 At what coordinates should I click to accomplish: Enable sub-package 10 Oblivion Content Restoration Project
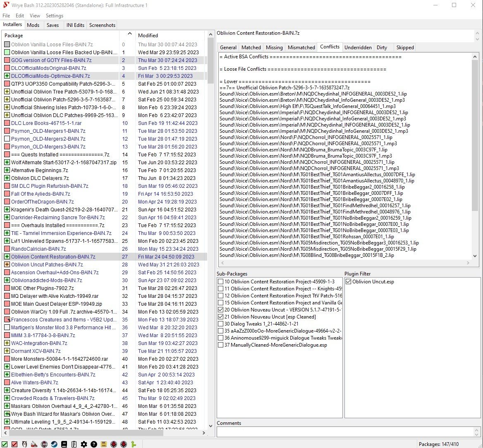(x=220, y=281)
